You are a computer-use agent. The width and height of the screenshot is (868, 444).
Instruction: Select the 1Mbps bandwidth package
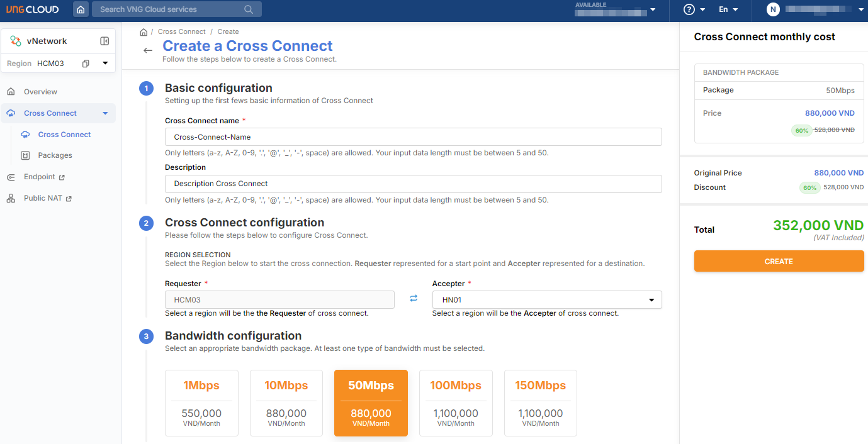(201, 402)
